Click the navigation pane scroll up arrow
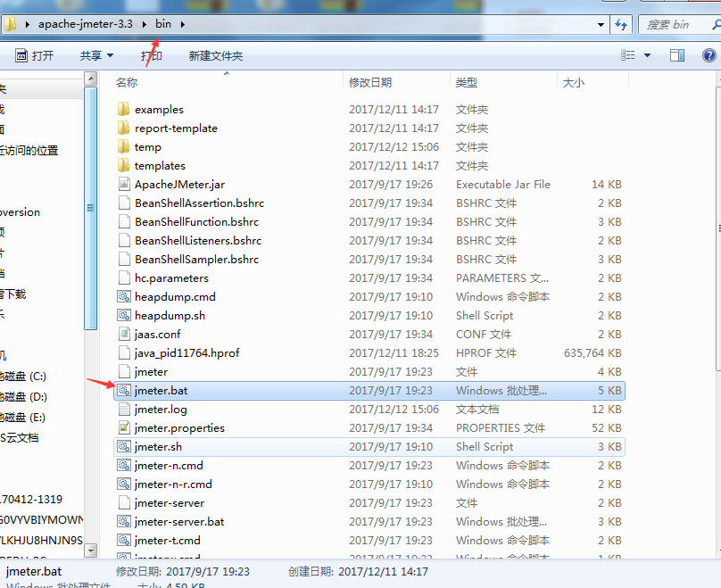The height and width of the screenshot is (588, 721). (91, 79)
